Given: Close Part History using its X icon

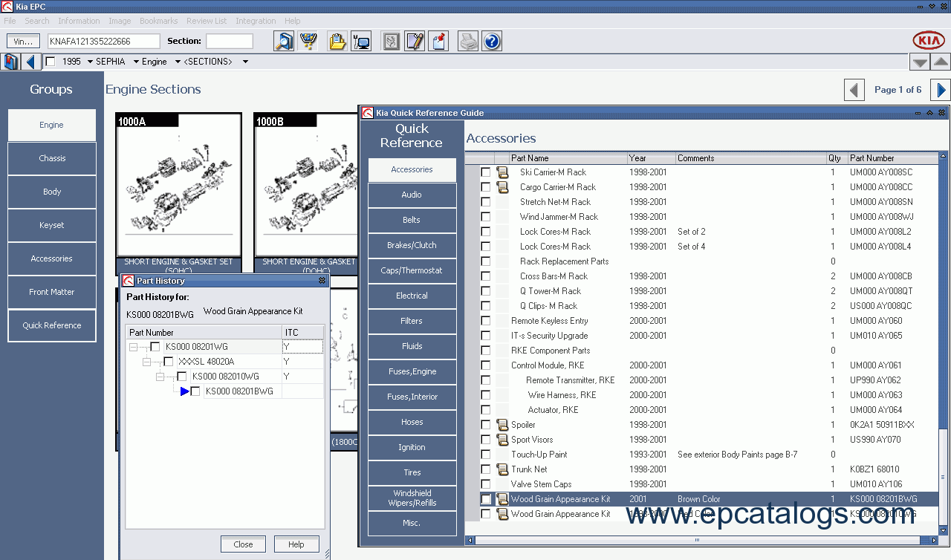Looking at the screenshot, I should (x=322, y=281).
